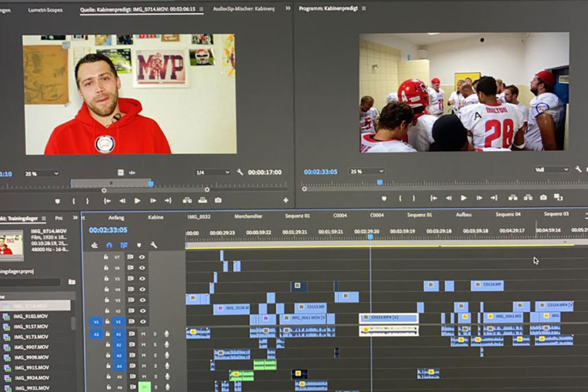The height and width of the screenshot is (392, 588).
Task: Click the Export Frame camera icon in Source monitor
Action: (x=218, y=200)
